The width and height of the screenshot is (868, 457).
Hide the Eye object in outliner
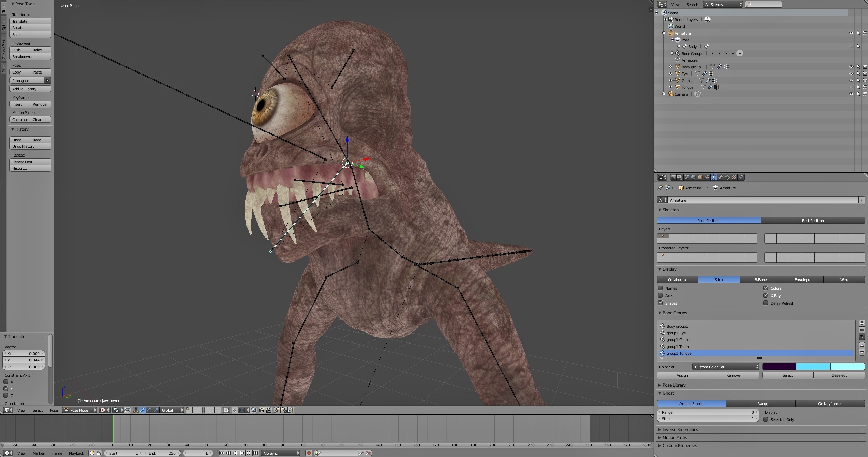pos(851,74)
